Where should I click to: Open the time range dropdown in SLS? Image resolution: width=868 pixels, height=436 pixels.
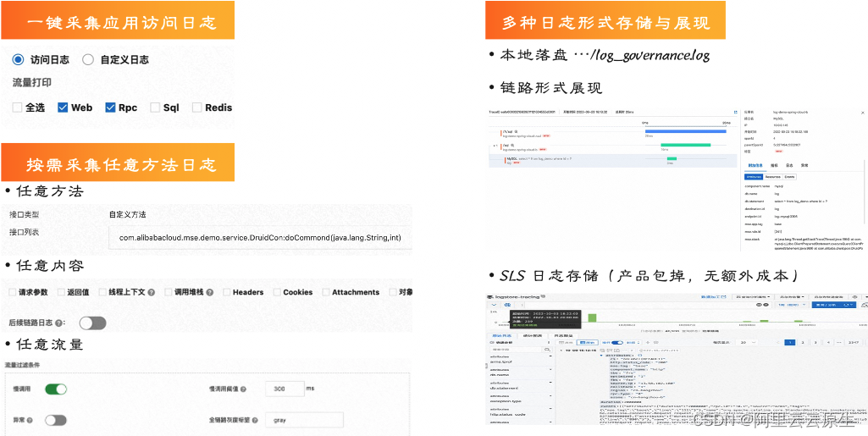click(793, 305)
